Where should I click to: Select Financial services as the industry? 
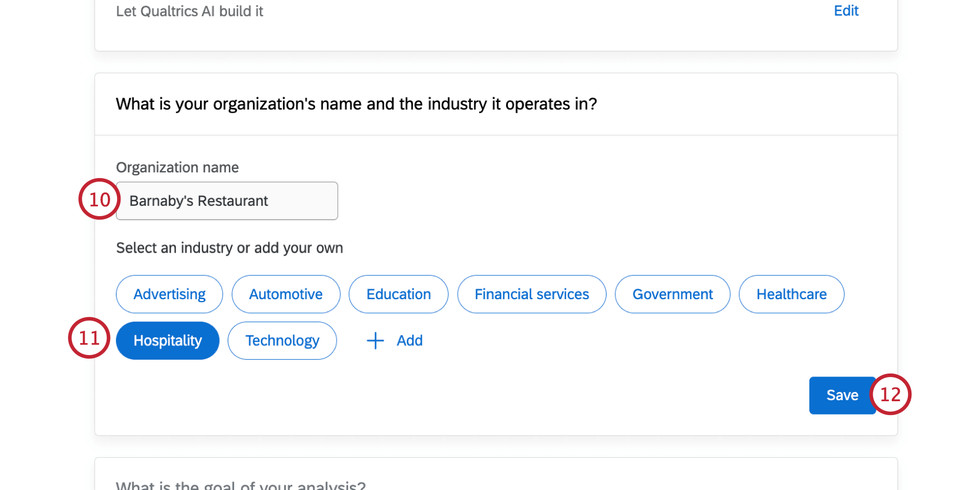coord(532,295)
